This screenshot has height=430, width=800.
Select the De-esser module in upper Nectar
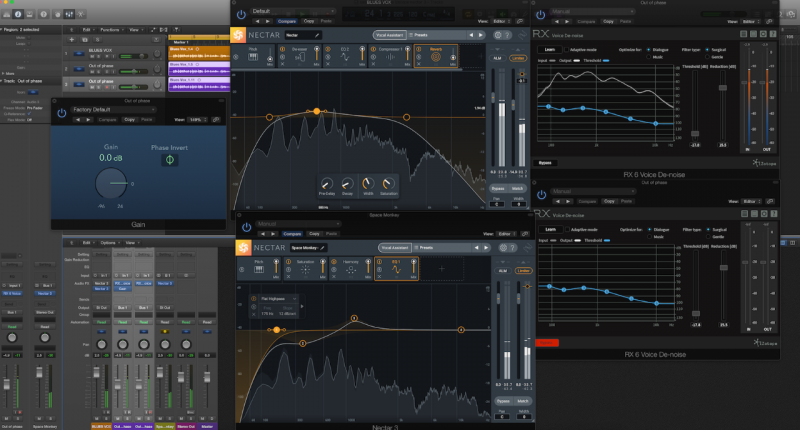[299, 55]
